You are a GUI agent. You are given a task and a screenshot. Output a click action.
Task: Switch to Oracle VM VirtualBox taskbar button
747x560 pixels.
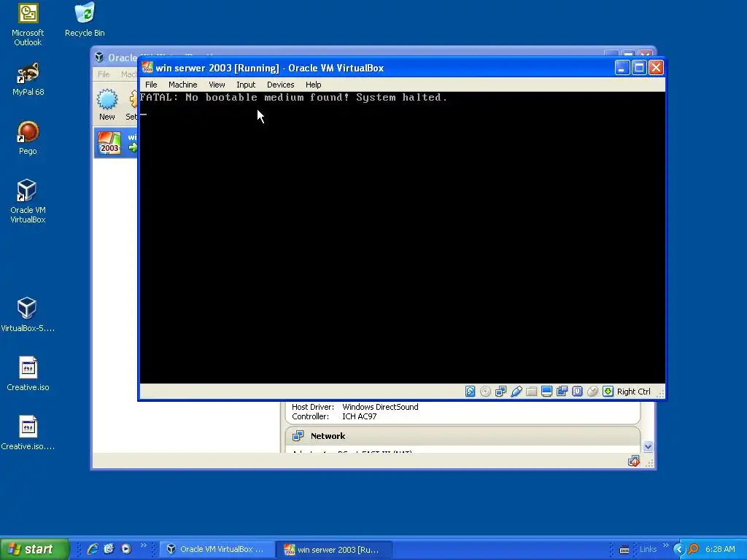217,549
